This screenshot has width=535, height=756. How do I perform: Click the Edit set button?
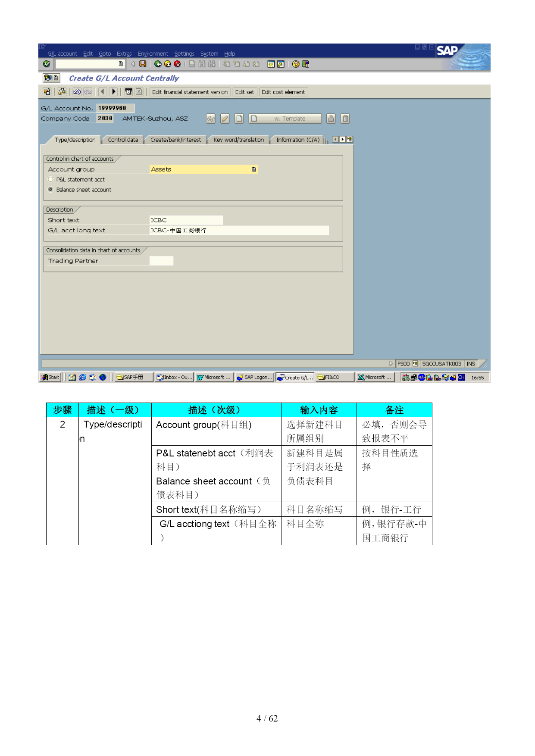[244, 92]
